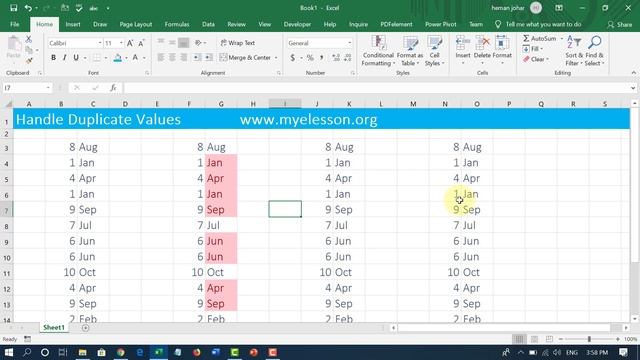Open Conditional Formatting menu

tap(378, 51)
